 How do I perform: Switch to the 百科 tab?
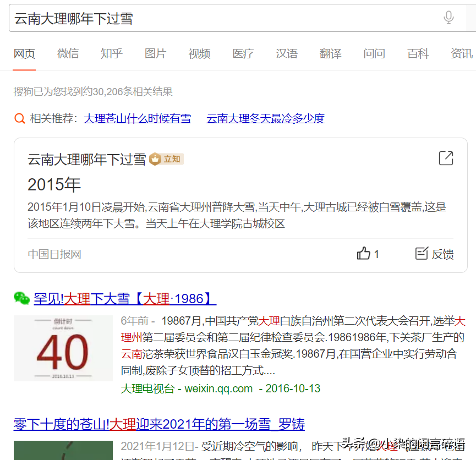(418, 54)
